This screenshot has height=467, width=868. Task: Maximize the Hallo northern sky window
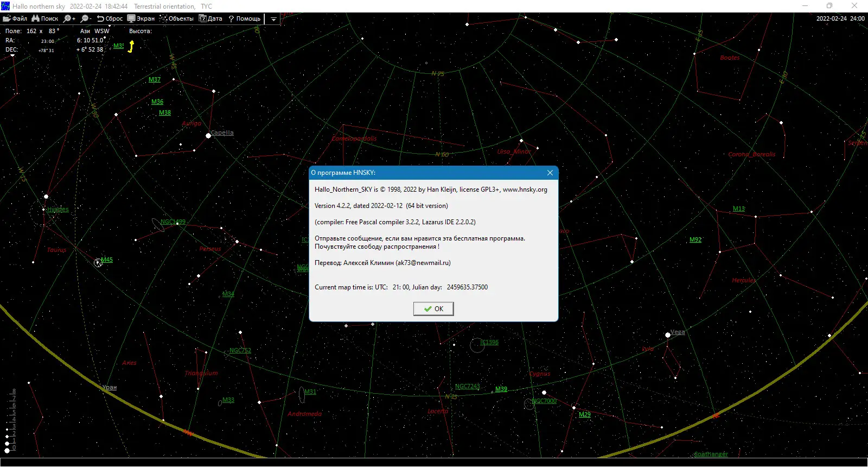(829, 6)
